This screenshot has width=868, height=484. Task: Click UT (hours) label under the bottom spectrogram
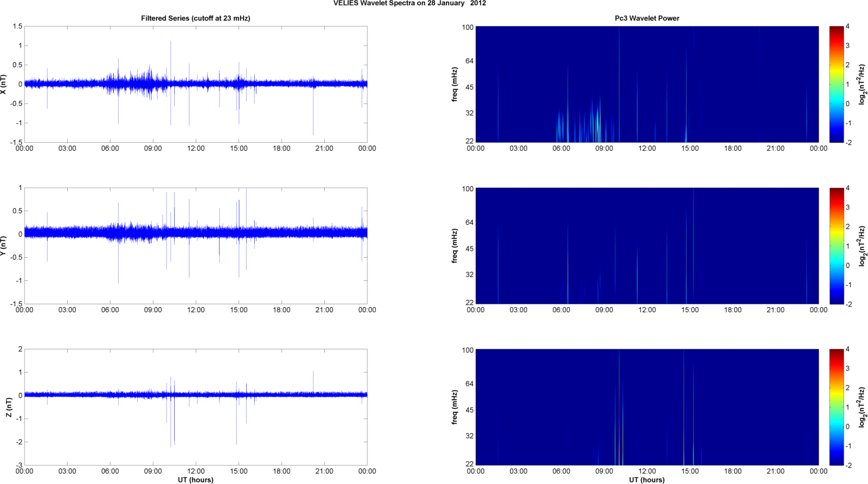(647, 479)
